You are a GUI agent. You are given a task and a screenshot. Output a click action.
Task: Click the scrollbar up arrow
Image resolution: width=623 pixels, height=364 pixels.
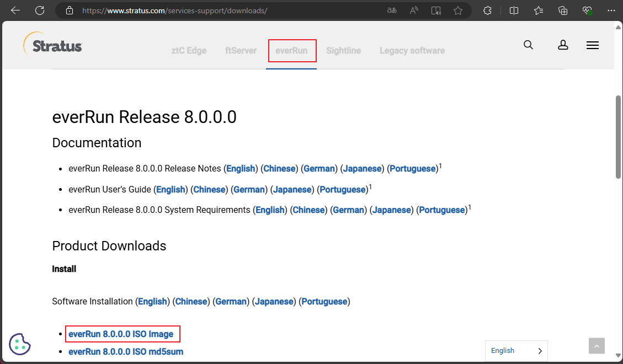pos(618,27)
